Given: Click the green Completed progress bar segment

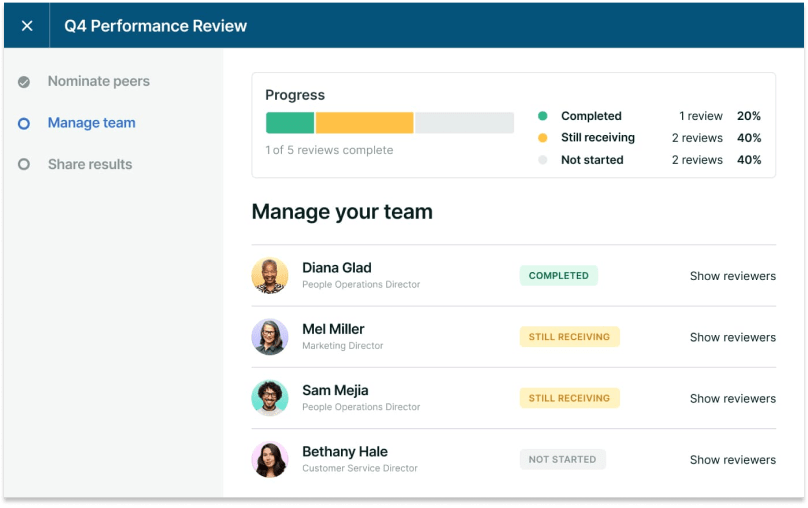Looking at the screenshot, I should [290, 123].
